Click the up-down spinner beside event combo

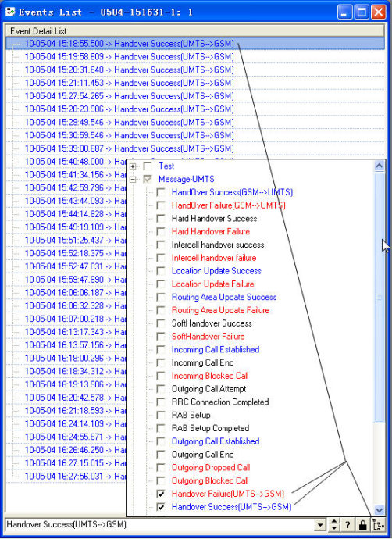point(333,525)
